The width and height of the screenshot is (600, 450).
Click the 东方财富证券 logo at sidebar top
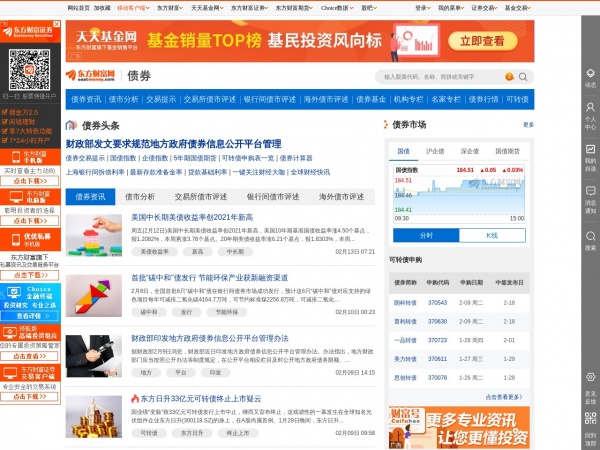tap(28, 31)
